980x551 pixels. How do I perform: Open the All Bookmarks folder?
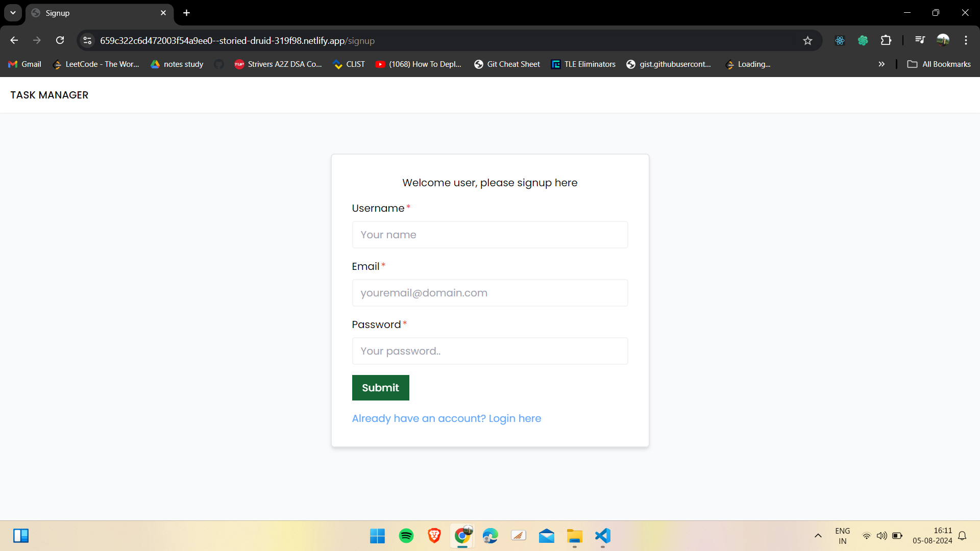939,64
